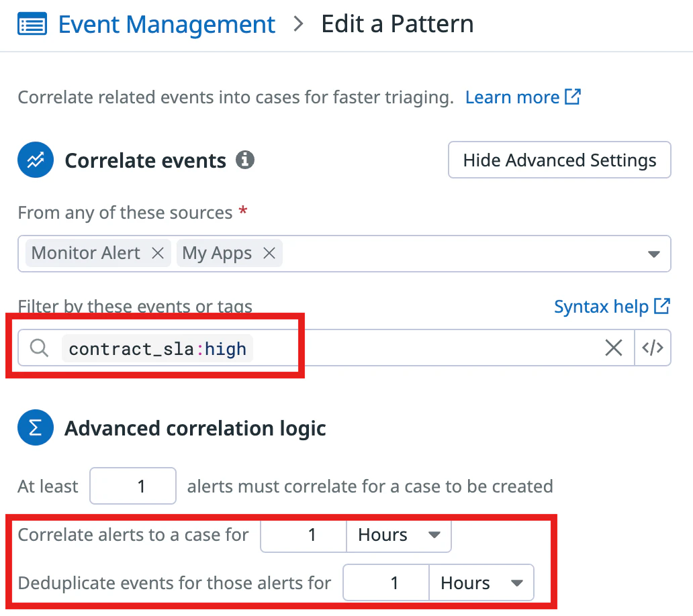Click the Correlate events chart icon
693x616 pixels.
(36, 160)
